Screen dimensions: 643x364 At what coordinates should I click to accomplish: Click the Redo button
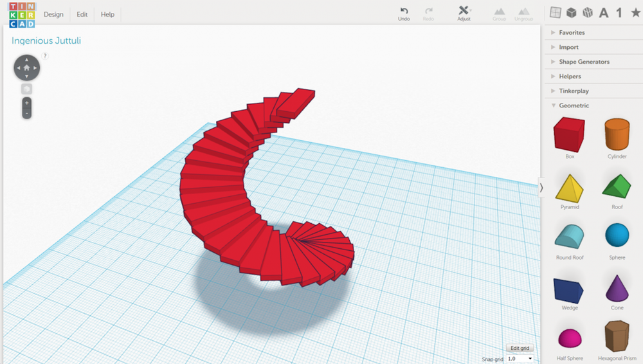(x=428, y=14)
